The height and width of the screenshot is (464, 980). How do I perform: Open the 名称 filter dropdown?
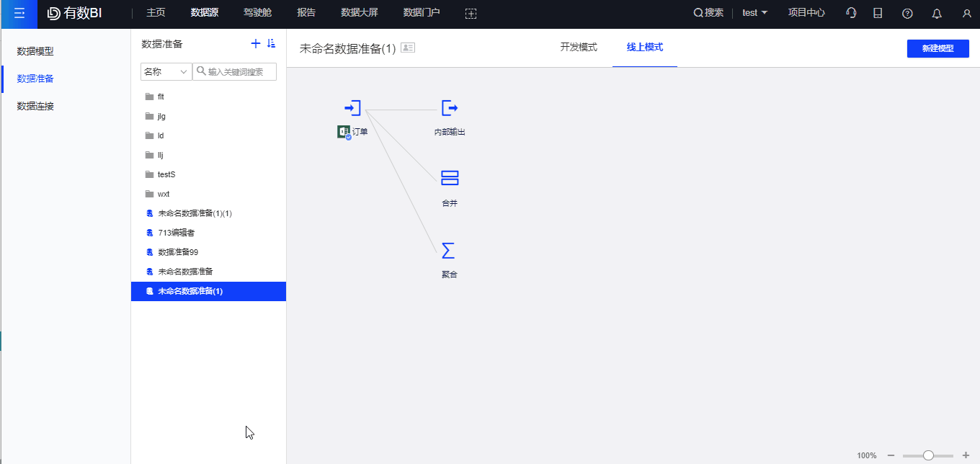point(166,71)
